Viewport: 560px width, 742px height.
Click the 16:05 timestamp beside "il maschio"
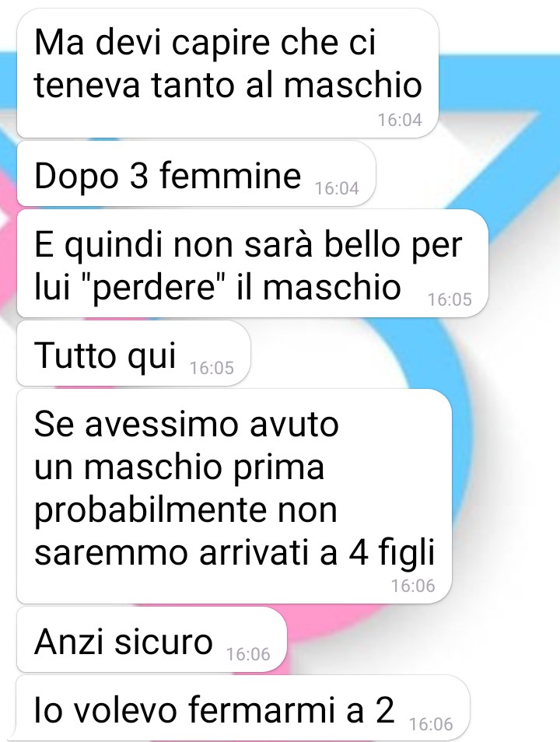pyautogui.click(x=450, y=299)
